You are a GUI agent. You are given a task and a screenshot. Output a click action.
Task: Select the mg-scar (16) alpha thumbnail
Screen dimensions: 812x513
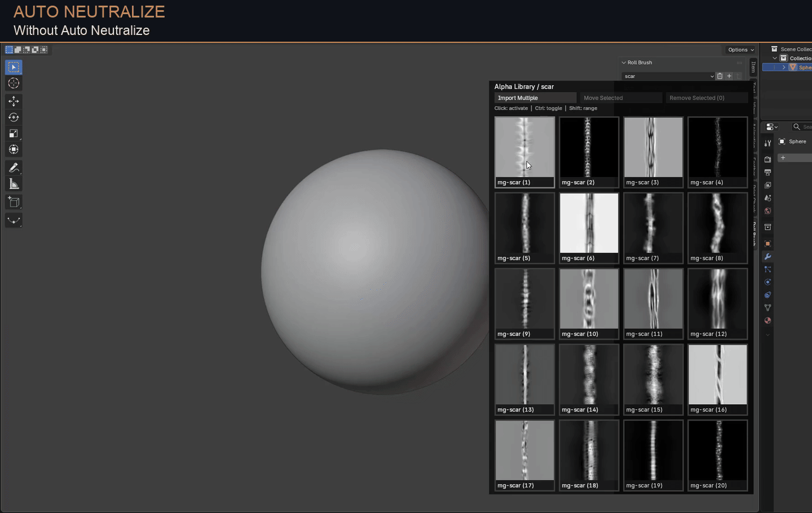717,379
